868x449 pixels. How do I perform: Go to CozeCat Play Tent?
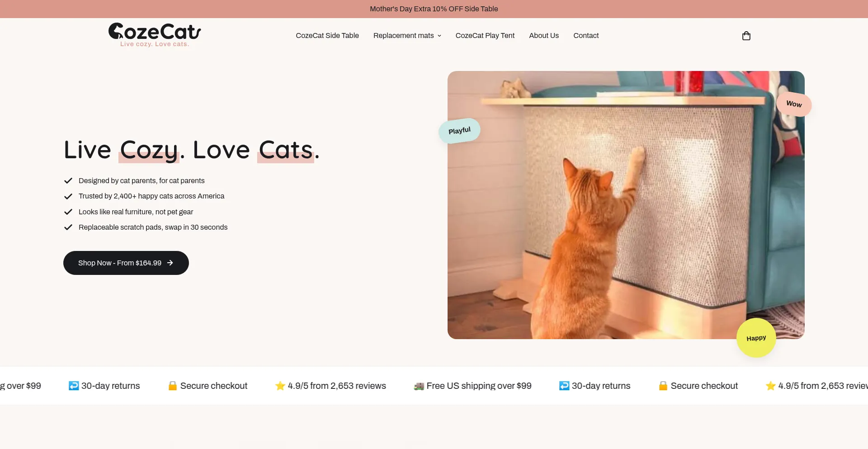click(x=485, y=35)
